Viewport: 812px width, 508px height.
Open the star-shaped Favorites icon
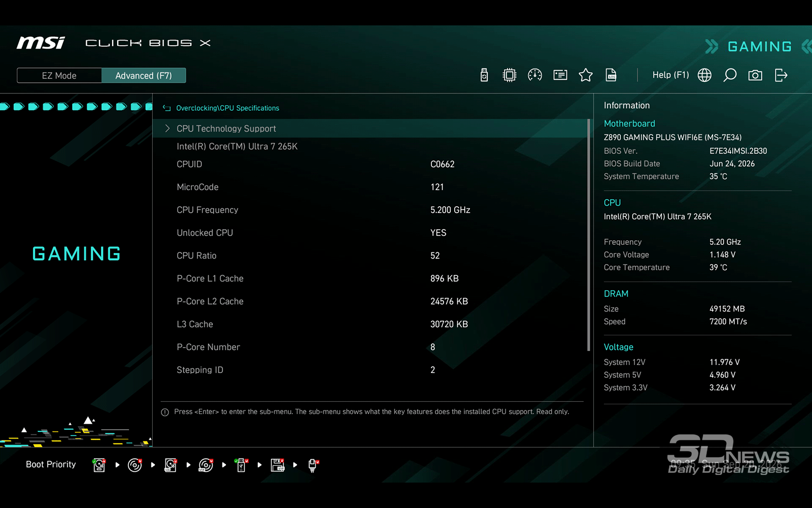586,75
